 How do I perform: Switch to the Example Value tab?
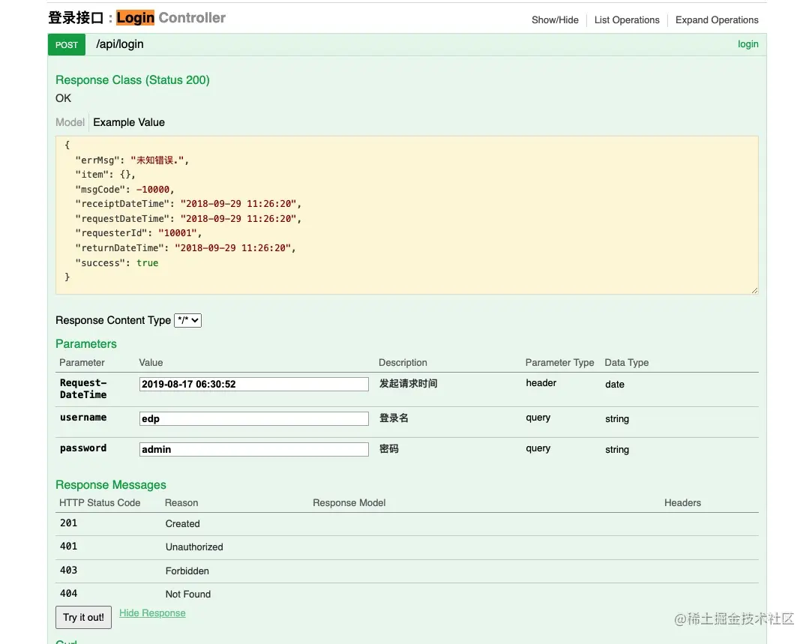(129, 122)
